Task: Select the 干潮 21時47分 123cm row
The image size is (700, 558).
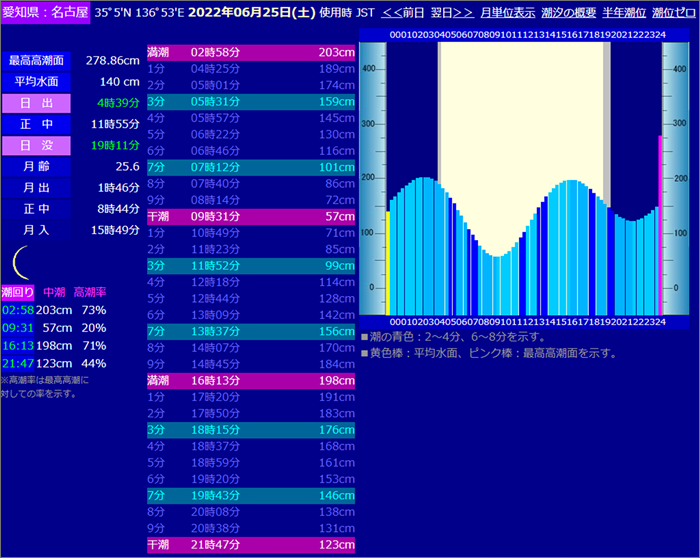Action: point(251,545)
